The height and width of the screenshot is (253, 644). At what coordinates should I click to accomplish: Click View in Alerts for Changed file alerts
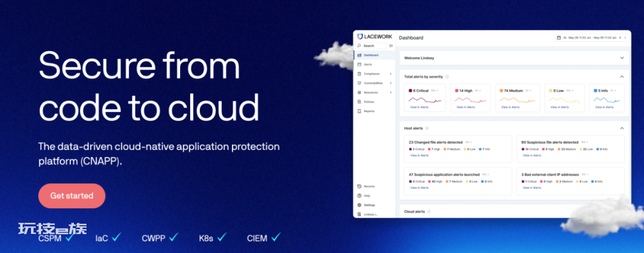coord(419,156)
